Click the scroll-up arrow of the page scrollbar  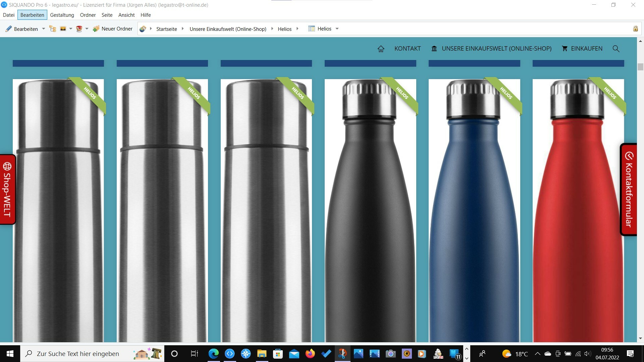coord(640,41)
